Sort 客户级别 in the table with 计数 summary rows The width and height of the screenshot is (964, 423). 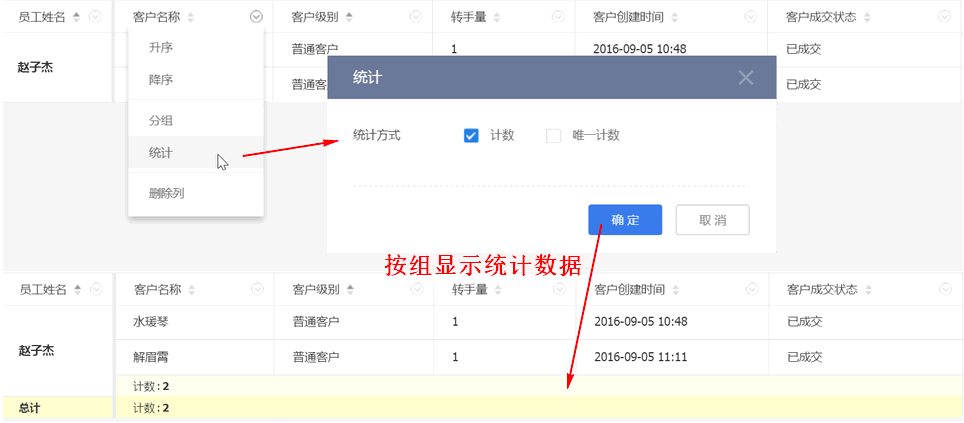point(350,290)
